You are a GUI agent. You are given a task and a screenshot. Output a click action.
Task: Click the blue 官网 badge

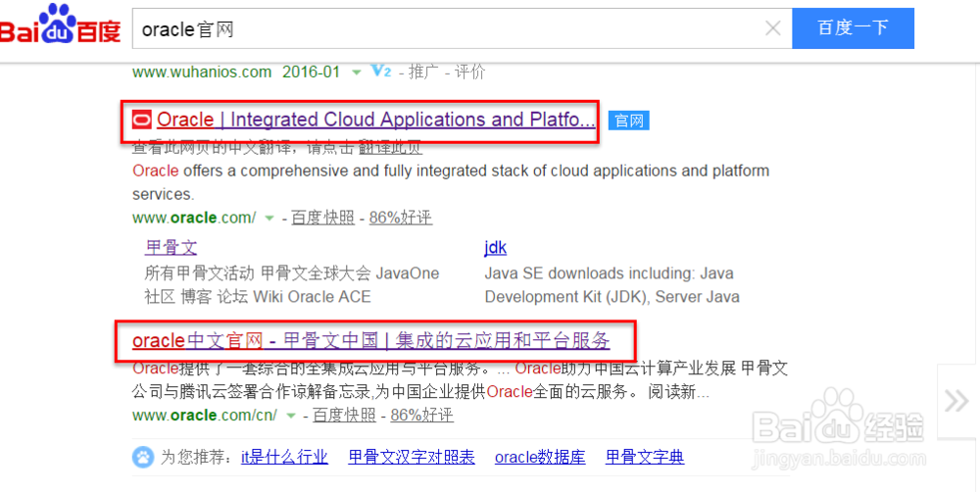[629, 120]
